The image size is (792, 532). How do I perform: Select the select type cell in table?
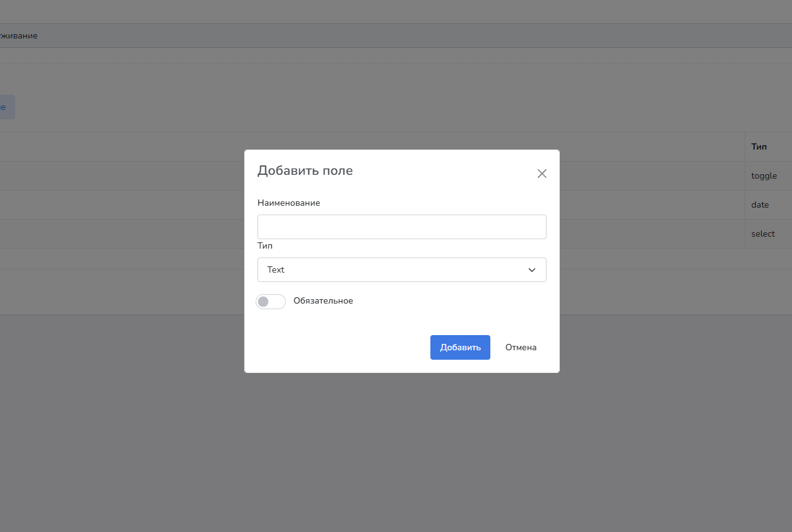pyautogui.click(x=762, y=234)
